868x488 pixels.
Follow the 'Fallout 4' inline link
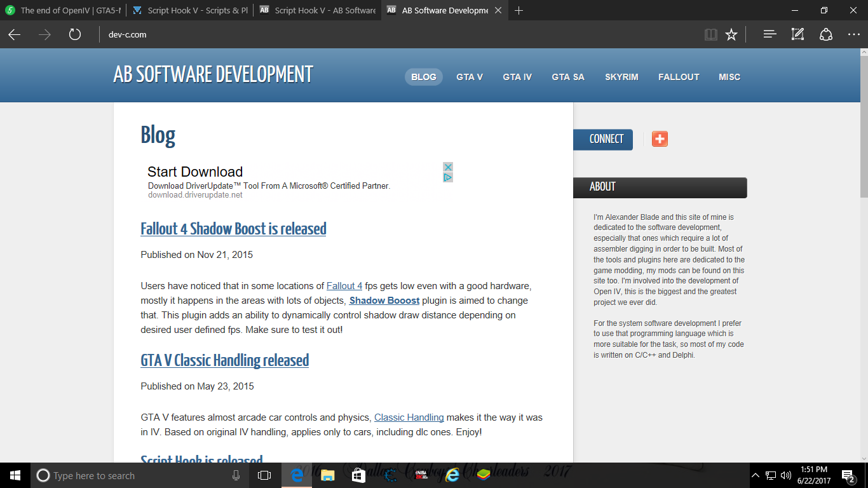pos(344,286)
